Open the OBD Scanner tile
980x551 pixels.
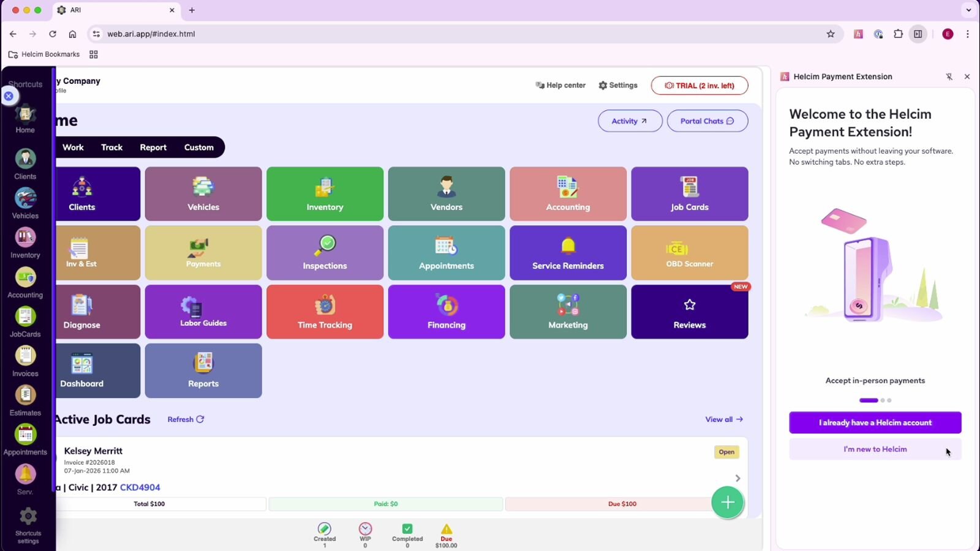[689, 252]
